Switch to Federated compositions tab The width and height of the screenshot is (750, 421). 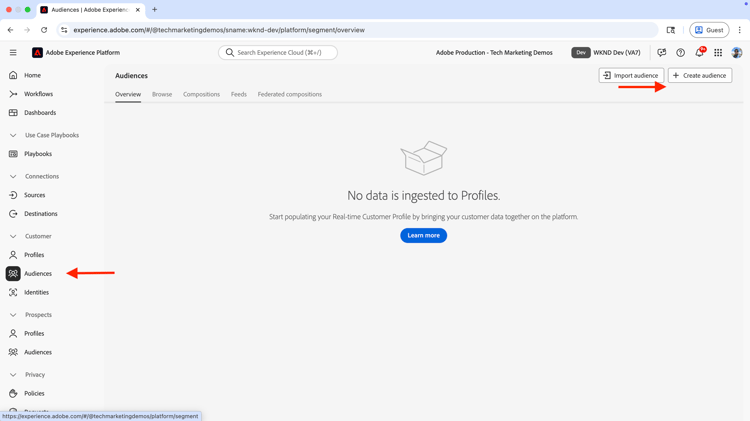pos(289,94)
